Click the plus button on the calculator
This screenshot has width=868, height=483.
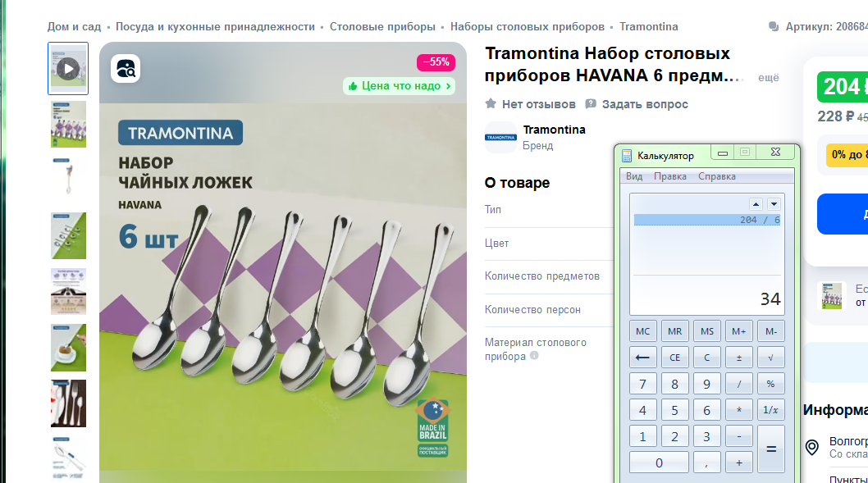[x=739, y=462]
